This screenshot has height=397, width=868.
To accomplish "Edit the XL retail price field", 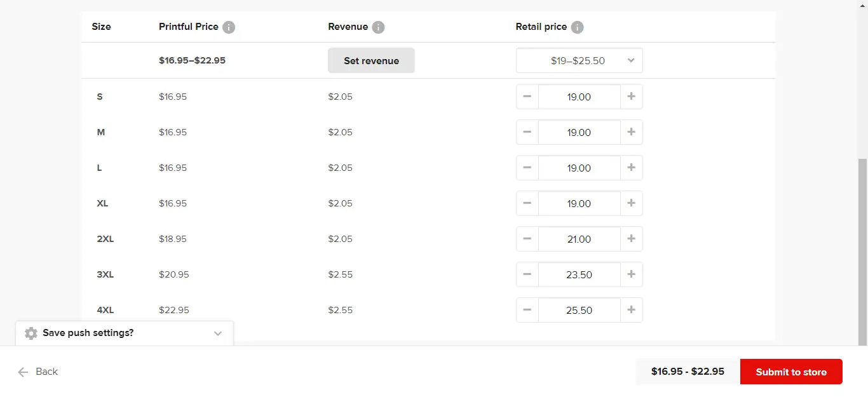I will 579,203.
